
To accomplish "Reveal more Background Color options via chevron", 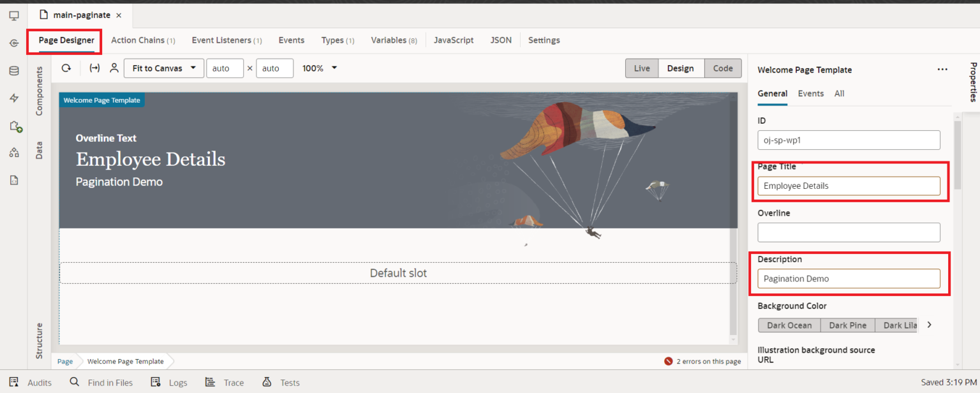I will tap(929, 325).
